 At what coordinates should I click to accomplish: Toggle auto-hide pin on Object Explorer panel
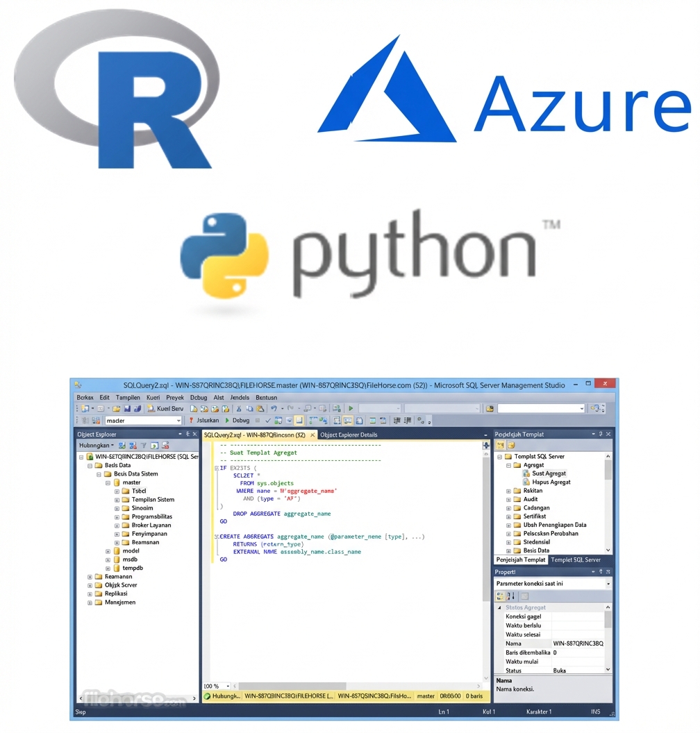pyautogui.click(x=187, y=434)
